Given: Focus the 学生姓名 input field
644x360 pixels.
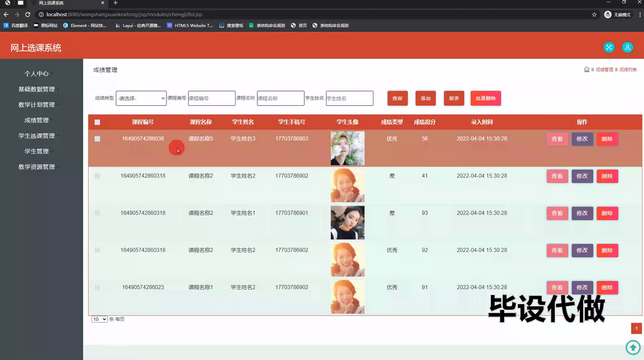Looking at the screenshot, I should coord(350,98).
